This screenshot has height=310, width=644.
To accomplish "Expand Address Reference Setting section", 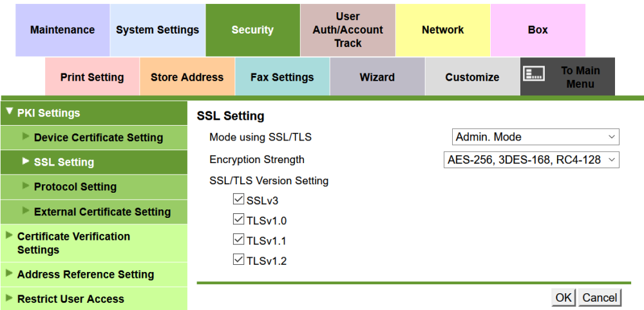I will [x=86, y=274].
